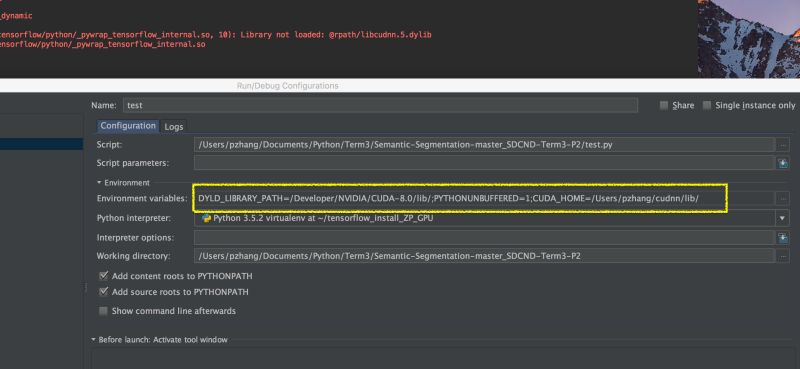This screenshot has width=800, height=369.
Task: Click 'Run/Debug Configurations' dialog title
Action: [287, 86]
